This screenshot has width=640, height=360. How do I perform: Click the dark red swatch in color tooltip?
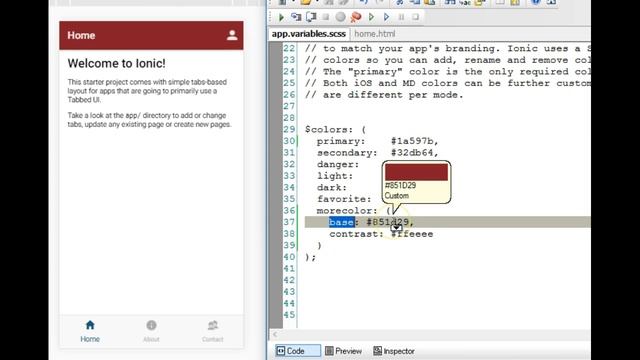point(416,172)
